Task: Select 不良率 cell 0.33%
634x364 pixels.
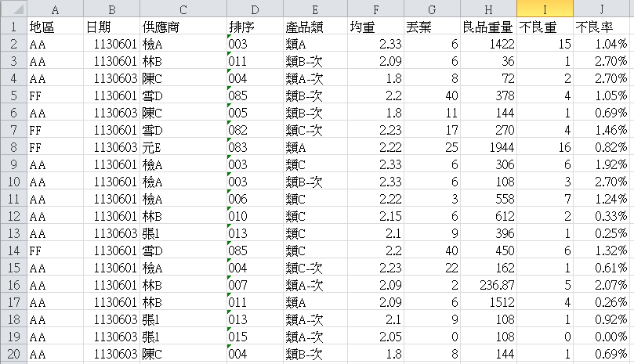Action: click(x=603, y=216)
